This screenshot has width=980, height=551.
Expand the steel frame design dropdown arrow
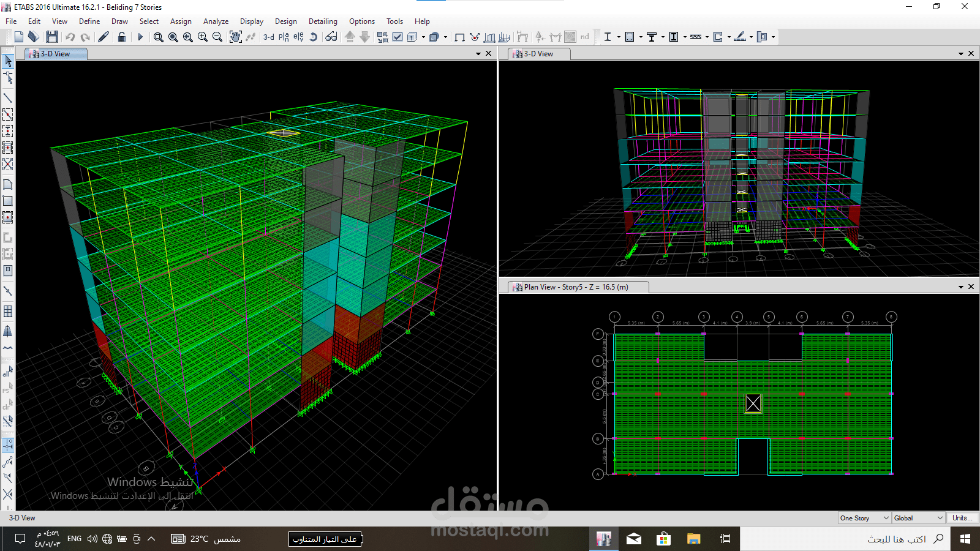point(619,37)
